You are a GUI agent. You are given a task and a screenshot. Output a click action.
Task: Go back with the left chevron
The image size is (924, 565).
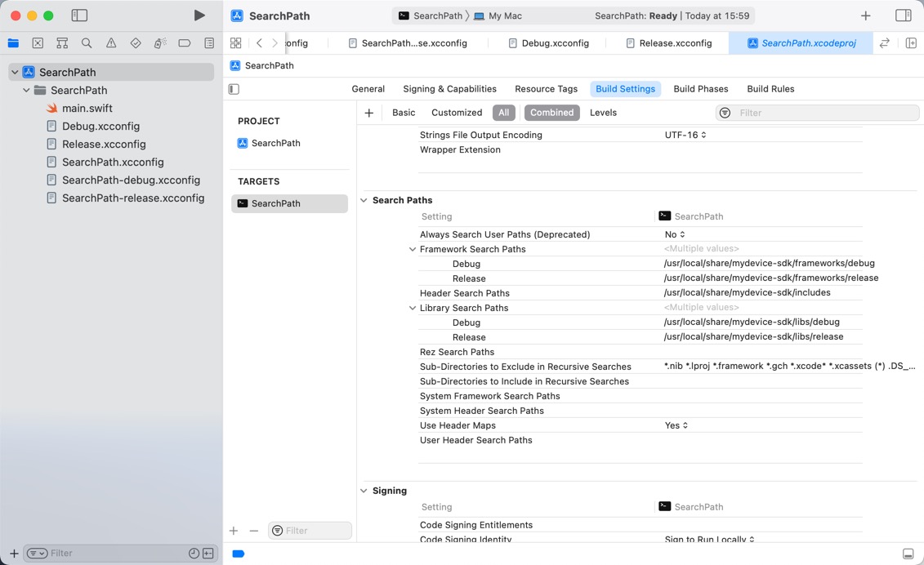259,43
